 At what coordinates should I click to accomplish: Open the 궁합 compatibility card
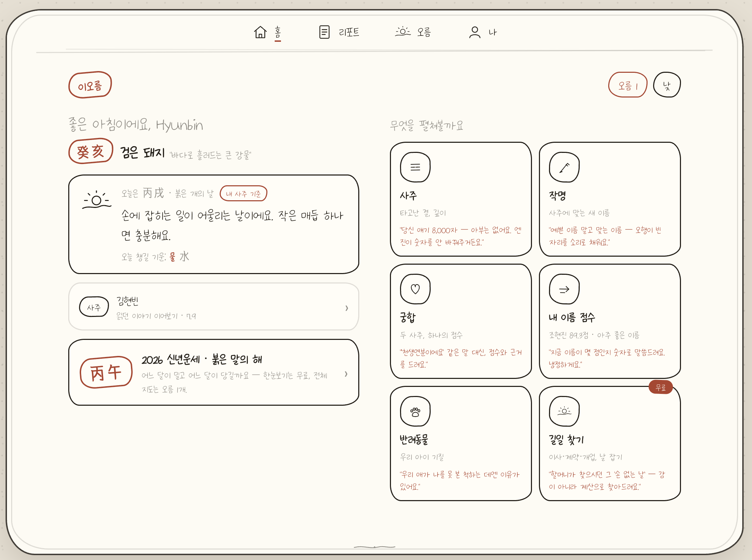[461, 321]
